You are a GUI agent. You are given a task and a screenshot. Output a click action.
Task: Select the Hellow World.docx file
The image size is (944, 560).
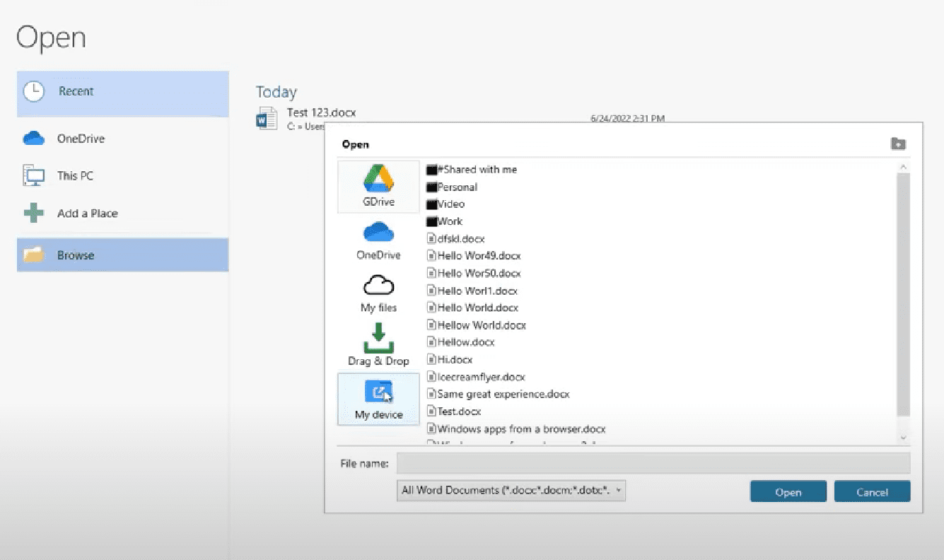click(477, 325)
